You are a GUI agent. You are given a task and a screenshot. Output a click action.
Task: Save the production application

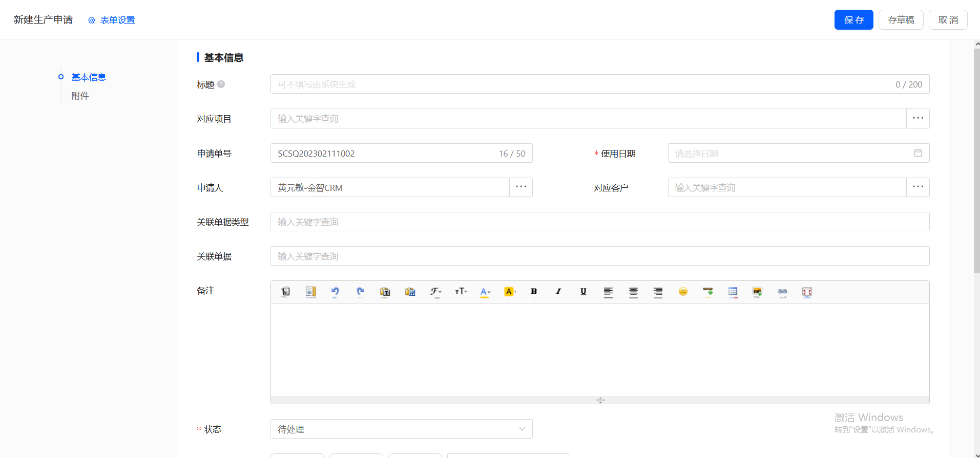coord(853,20)
